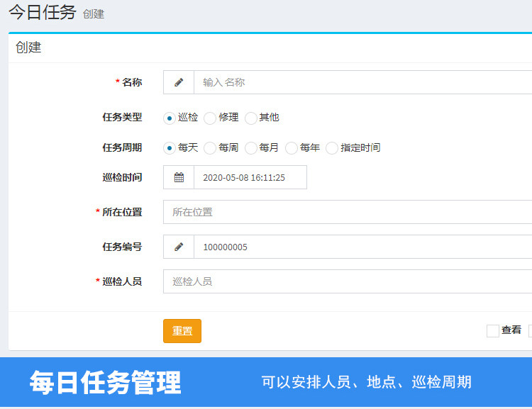Click the pencil icon beside 任务编号 field
532x409 pixels.
pyautogui.click(x=179, y=247)
